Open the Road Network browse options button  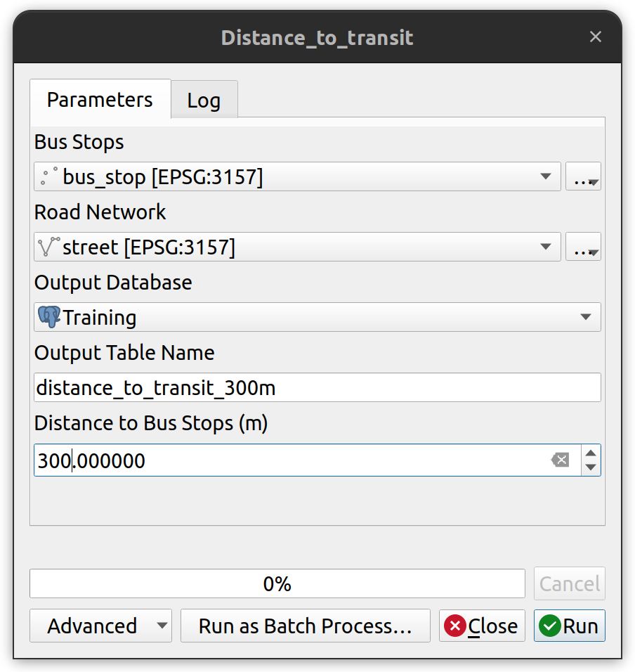click(x=583, y=247)
